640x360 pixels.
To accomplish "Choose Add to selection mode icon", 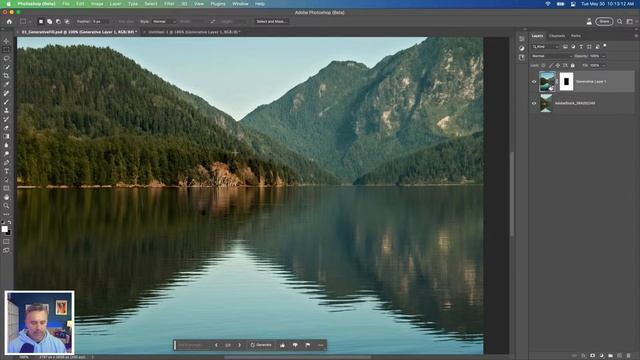I will coord(49,22).
